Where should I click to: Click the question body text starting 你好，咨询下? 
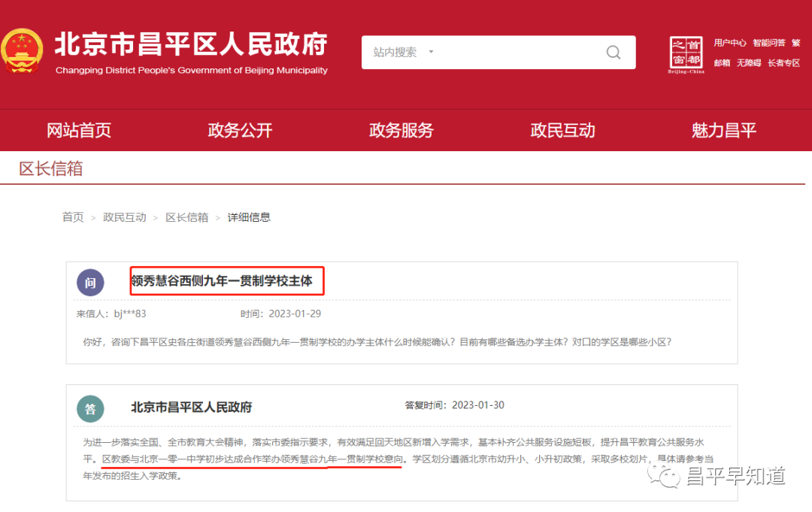point(377,342)
